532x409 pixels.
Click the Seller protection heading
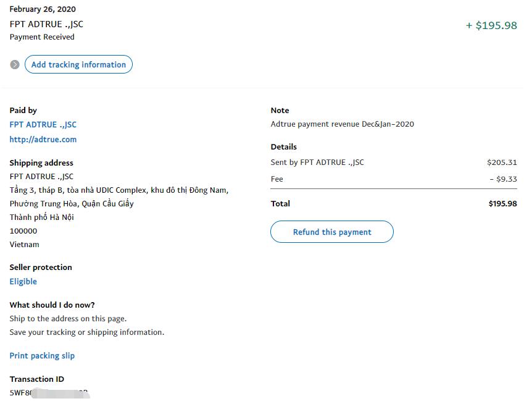click(41, 268)
